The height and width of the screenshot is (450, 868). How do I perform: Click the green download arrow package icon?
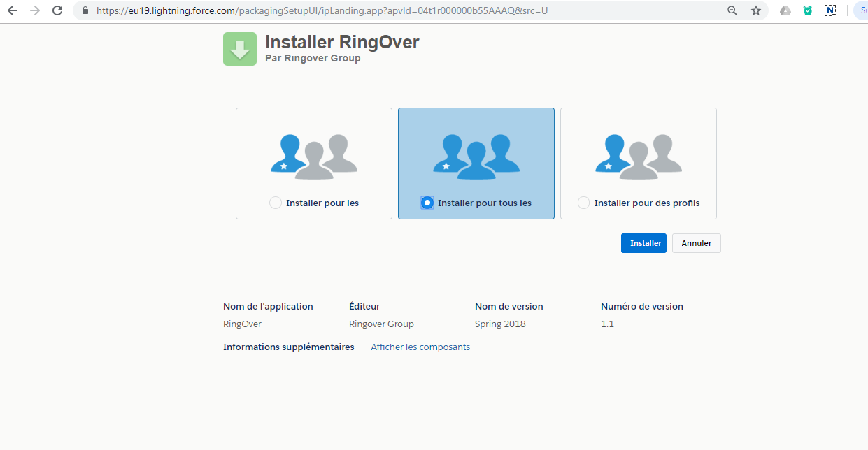pyautogui.click(x=240, y=49)
